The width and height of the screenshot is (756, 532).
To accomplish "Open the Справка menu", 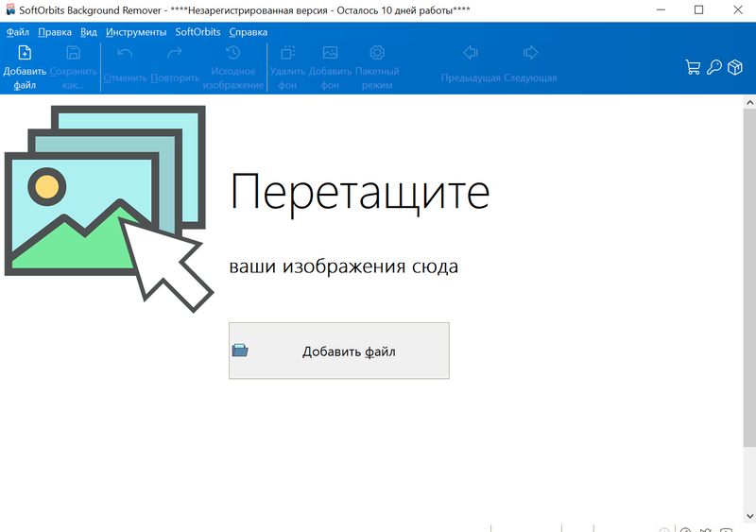I will point(249,32).
